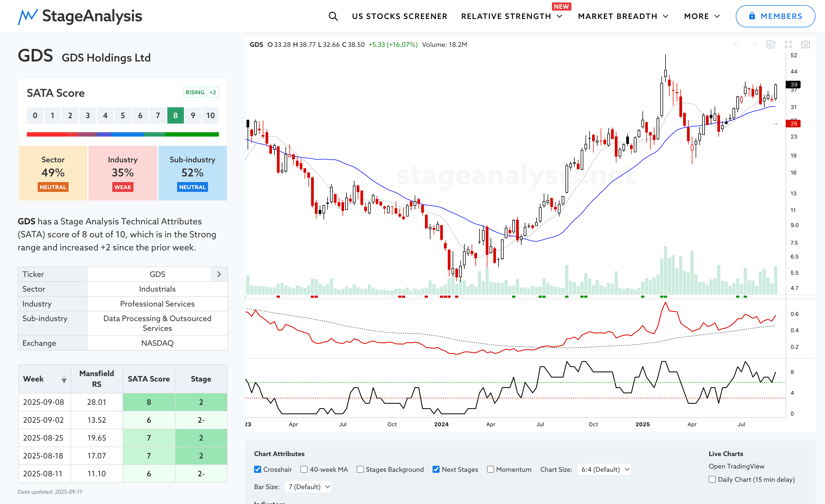
Task: Click the Week column sort arrow
Action: coord(64,379)
